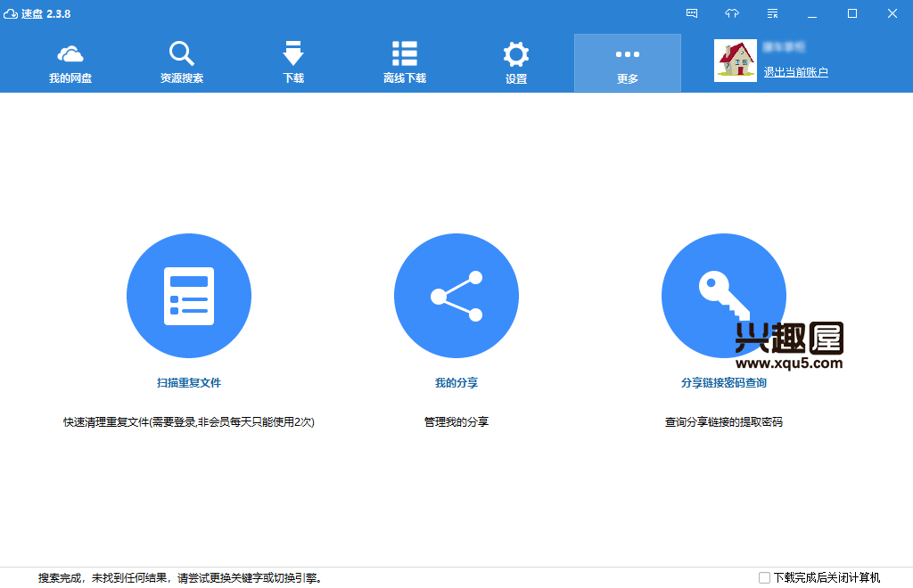
Task: Click the 扫描重复文件 text label
Action: pos(189,383)
